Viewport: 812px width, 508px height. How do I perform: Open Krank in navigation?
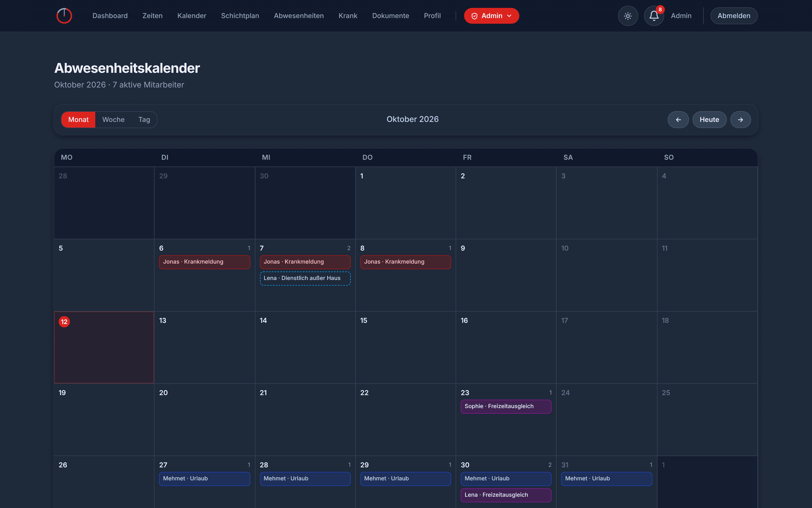click(x=348, y=16)
